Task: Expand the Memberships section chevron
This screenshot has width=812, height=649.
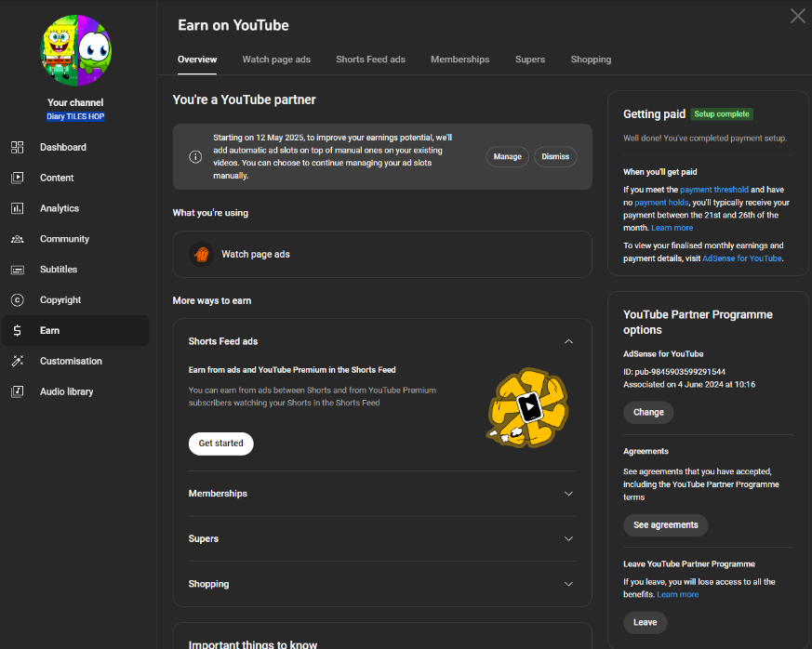Action: (x=568, y=494)
